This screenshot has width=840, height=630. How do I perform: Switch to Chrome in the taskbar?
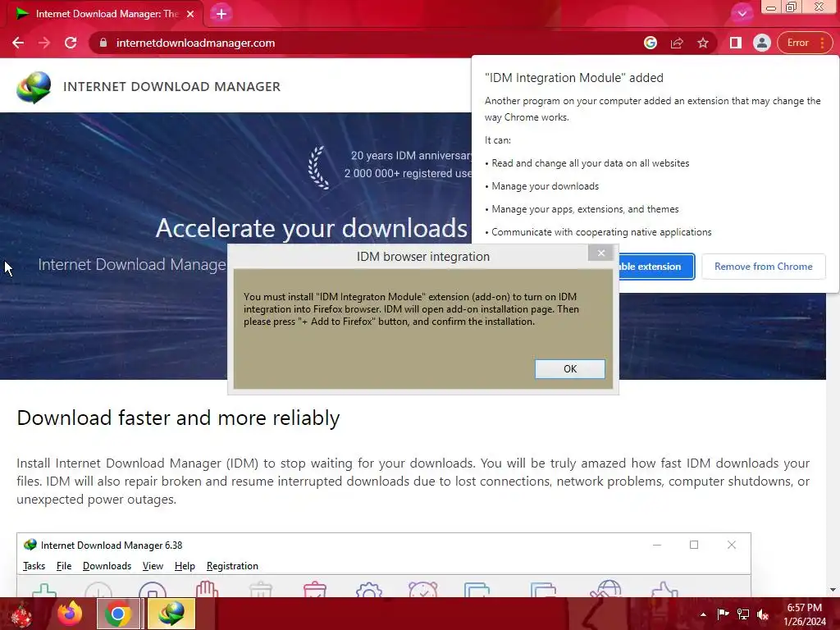click(118, 614)
